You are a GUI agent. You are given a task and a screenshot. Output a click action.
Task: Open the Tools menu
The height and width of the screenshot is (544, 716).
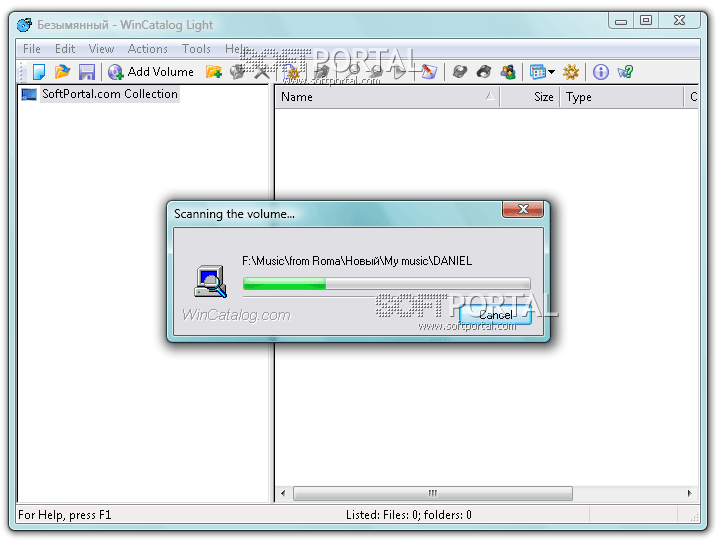(x=196, y=48)
